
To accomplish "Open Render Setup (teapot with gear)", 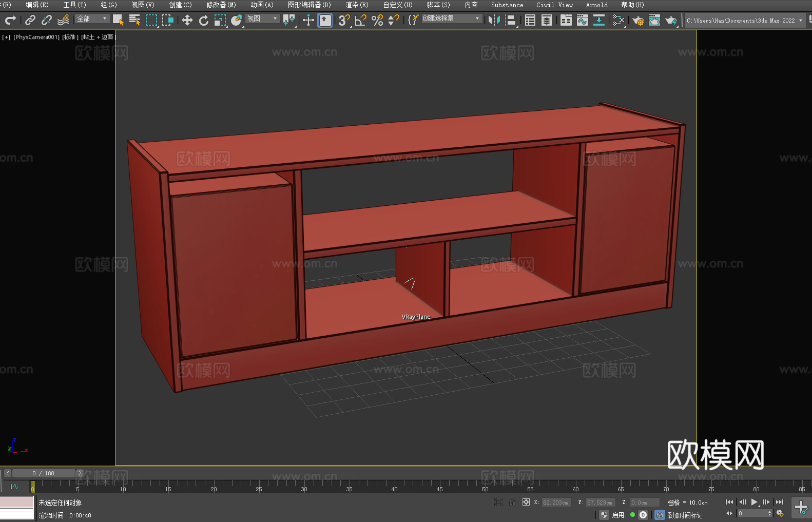I will 638,20.
